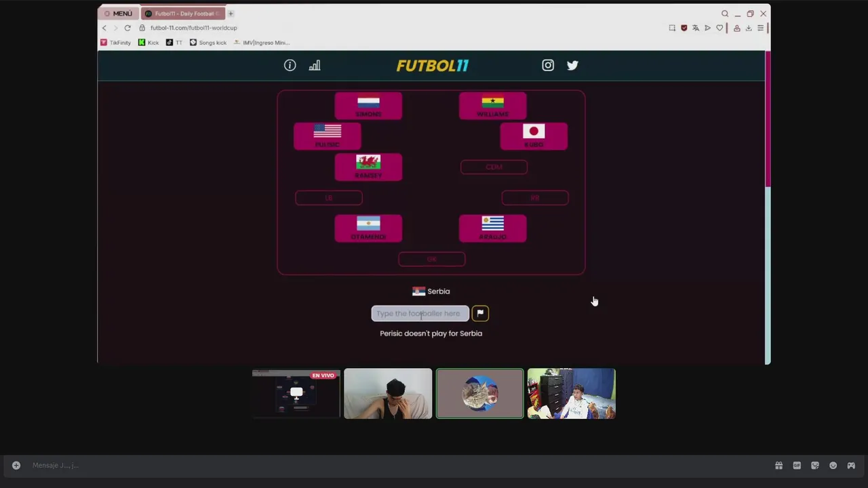The height and width of the screenshot is (488, 868).
Task: Open the browser downloads icon
Action: (749, 28)
